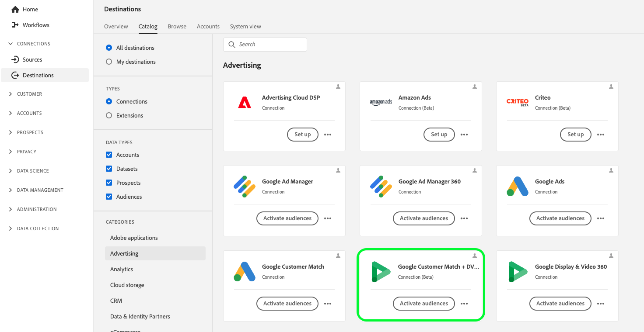The width and height of the screenshot is (644, 332).
Task: Activate audiences for Google Display & Video 360
Action: tap(560, 304)
